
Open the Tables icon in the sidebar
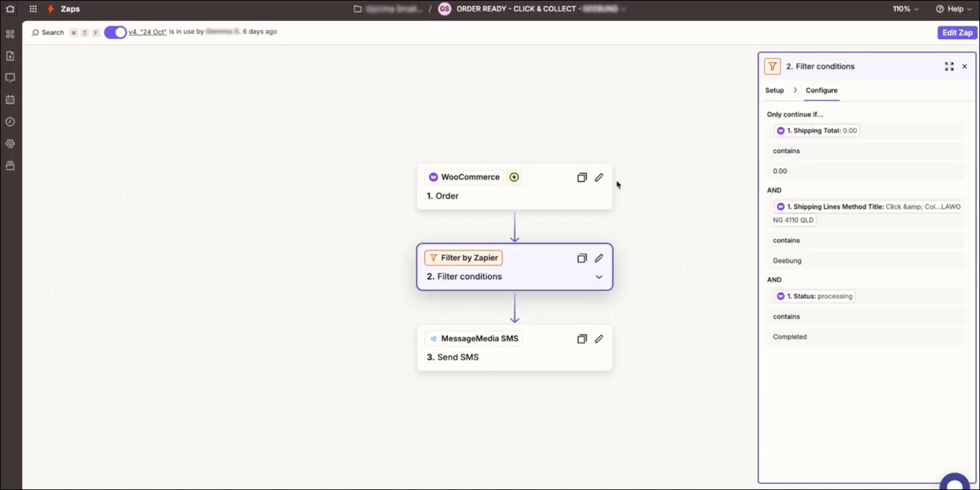10,99
